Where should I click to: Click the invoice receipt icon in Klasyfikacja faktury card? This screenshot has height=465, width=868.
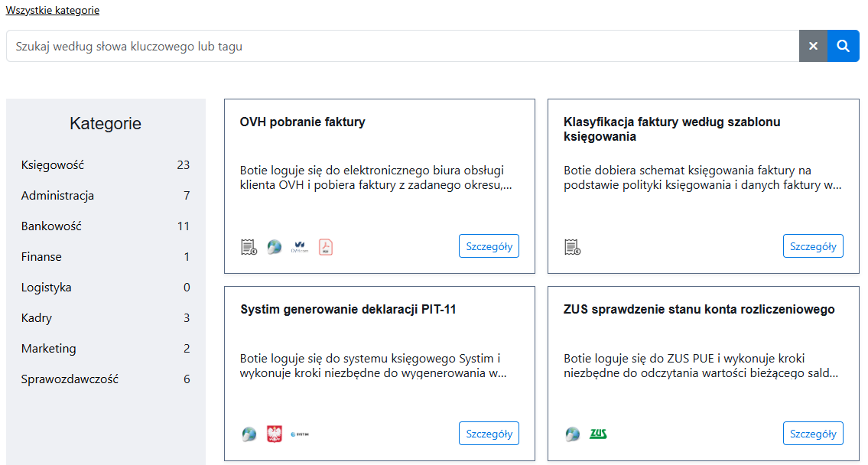[x=572, y=247]
